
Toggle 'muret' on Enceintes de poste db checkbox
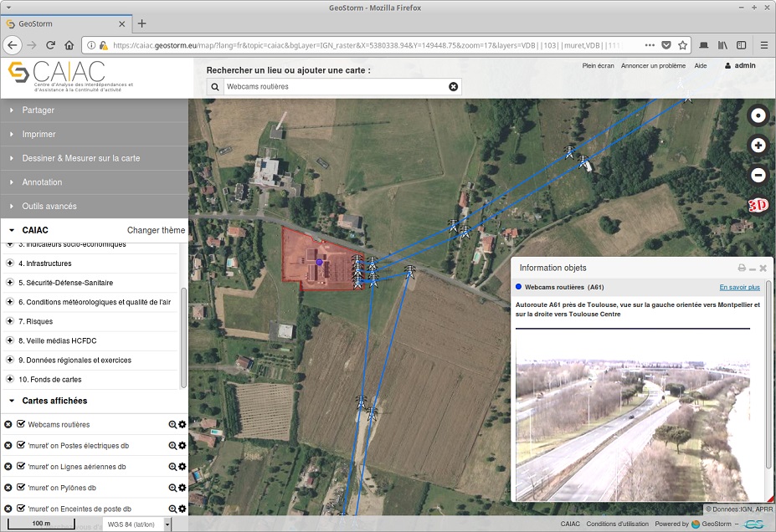pyautogui.click(x=21, y=509)
